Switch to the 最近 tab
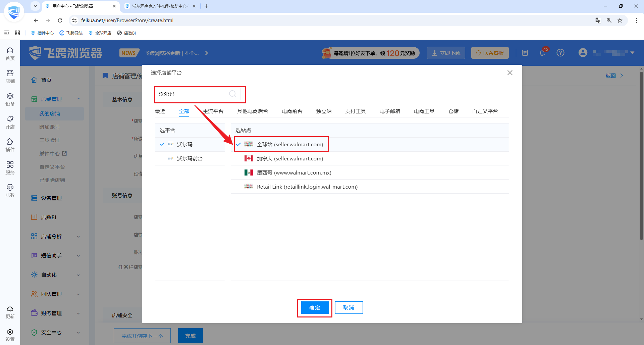Viewport: 644px width, 345px height. pos(160,111)
